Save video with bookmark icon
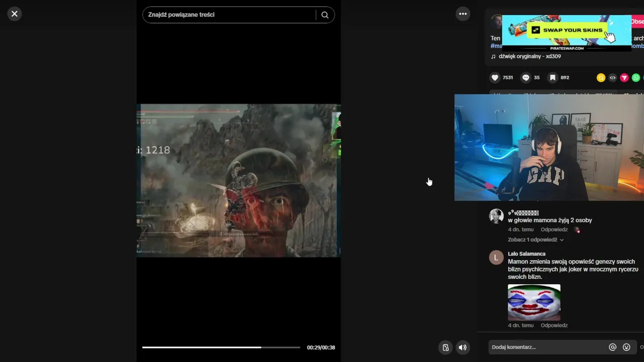 (x=552, y=77)
